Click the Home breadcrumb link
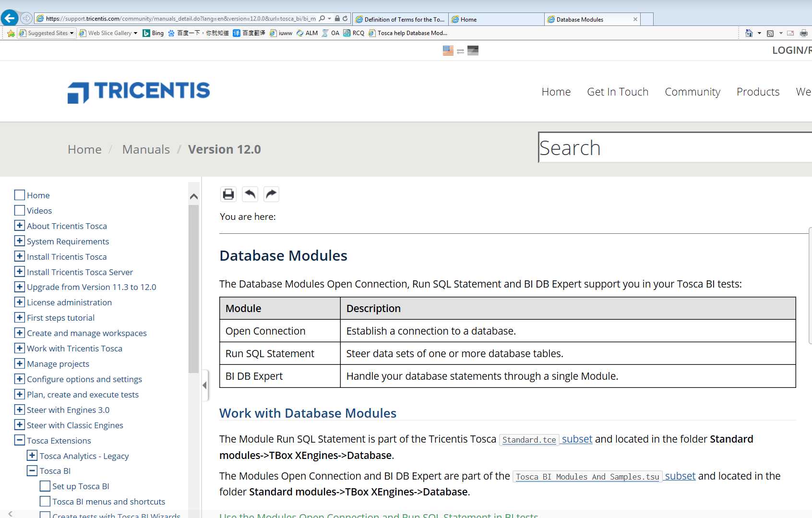Image resolution: width=812 pixels, height=518 pixels. (x=84, y=149)
